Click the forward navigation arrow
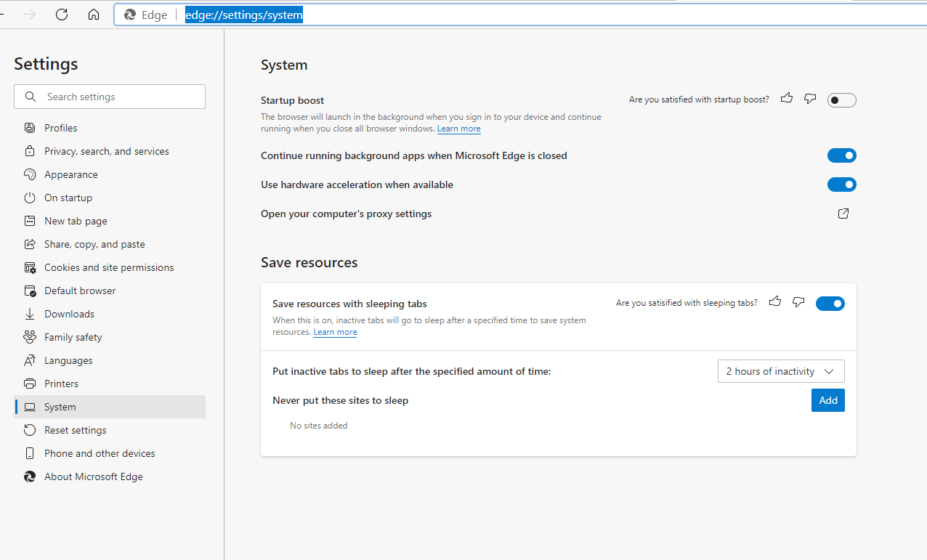Screen dimensions: 927x560 tap(30, 15)
